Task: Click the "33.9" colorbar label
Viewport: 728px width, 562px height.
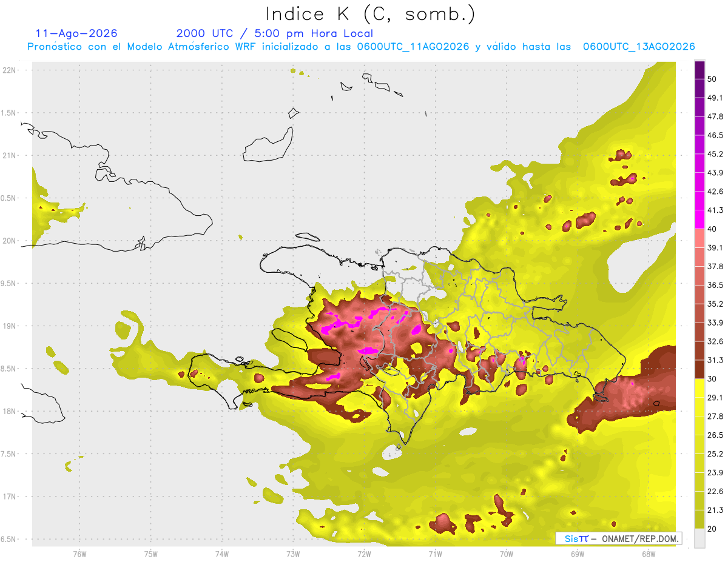Action: pos(715,323)
